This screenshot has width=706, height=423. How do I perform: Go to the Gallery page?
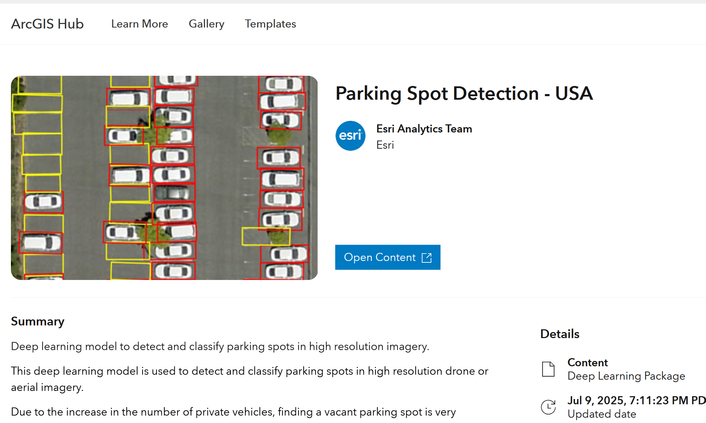pos(206,24)
